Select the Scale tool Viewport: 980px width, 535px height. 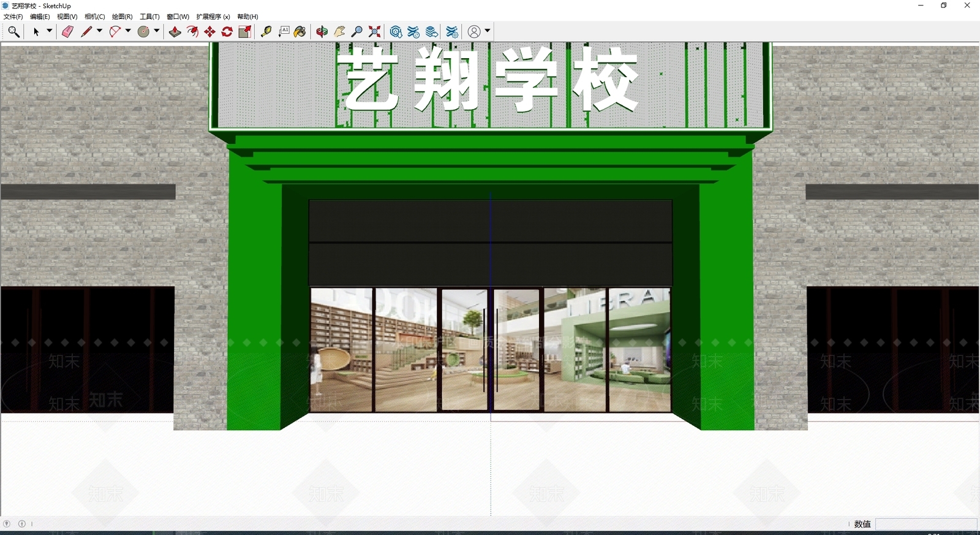coord(245,32)
